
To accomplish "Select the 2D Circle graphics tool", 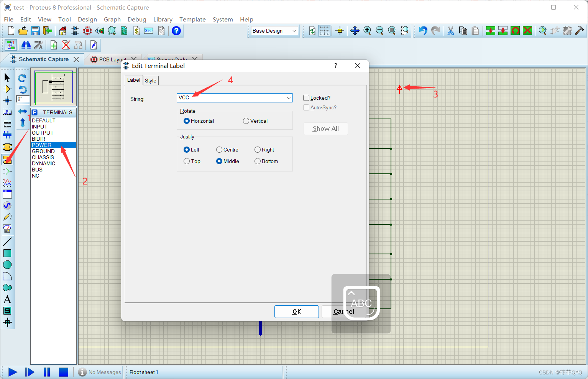I will point(7,265).
